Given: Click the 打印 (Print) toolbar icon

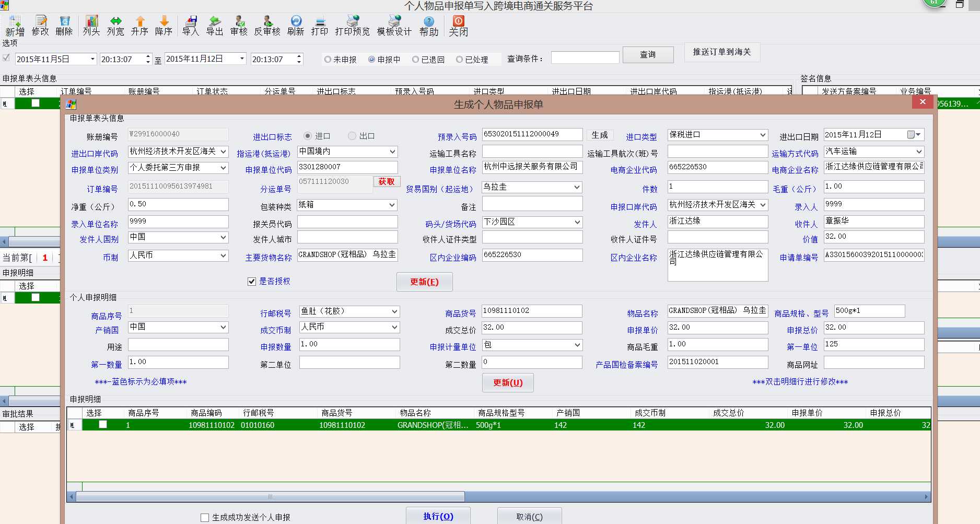Looking at the screenshot, I should (x=320, y=26).
